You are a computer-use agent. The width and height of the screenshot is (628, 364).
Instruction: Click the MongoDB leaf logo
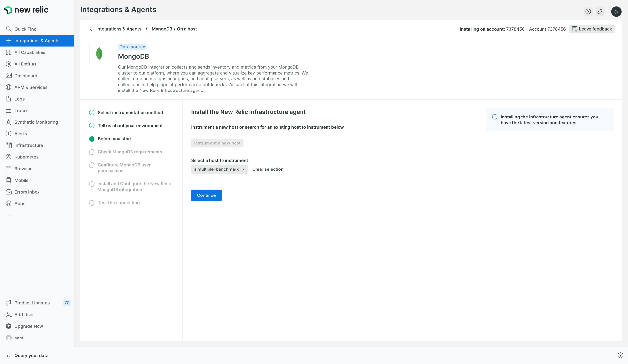coord(99,54)
